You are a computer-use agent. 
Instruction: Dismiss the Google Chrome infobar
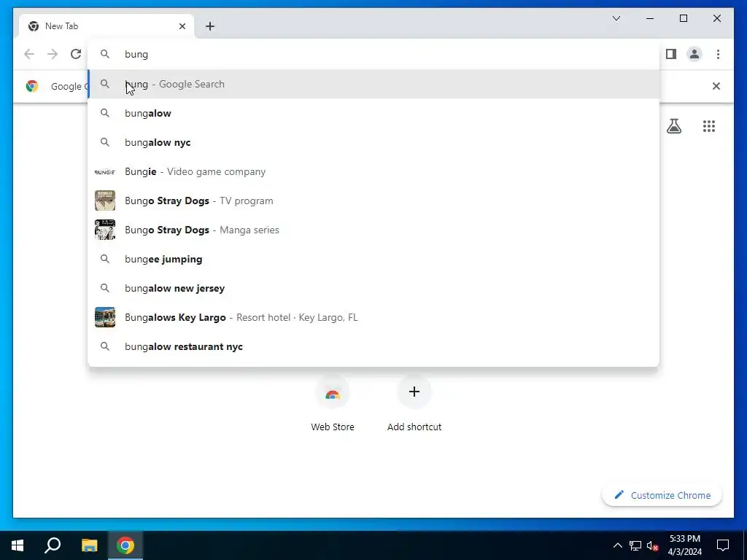pyautogui.click(x=716, y=86)
